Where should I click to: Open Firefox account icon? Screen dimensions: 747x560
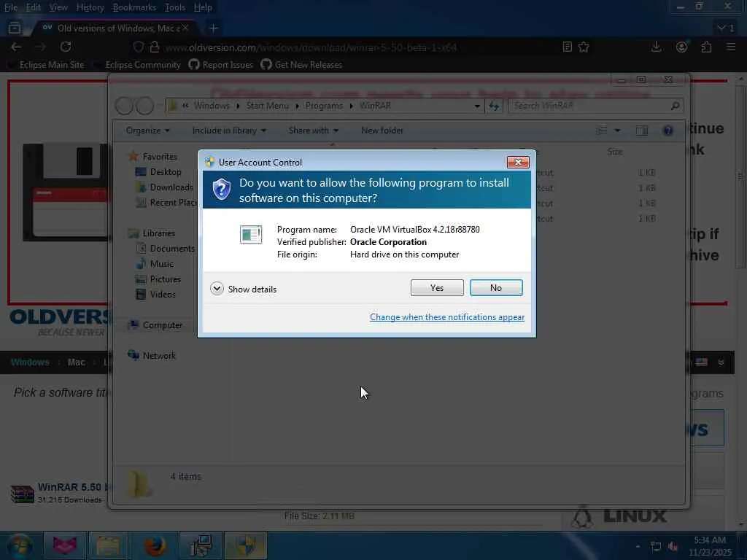682,47
